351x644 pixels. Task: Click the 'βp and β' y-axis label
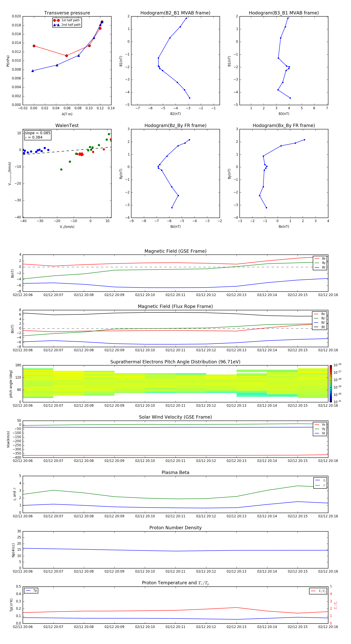[14, 494]
